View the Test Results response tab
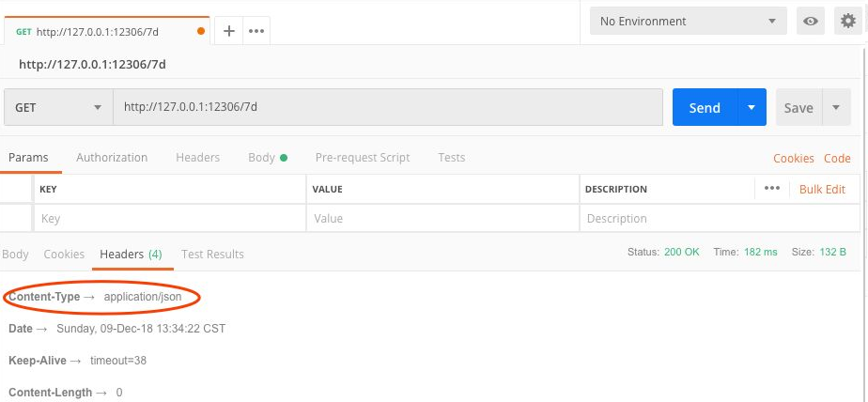868x402 pixels. [212, 255]
